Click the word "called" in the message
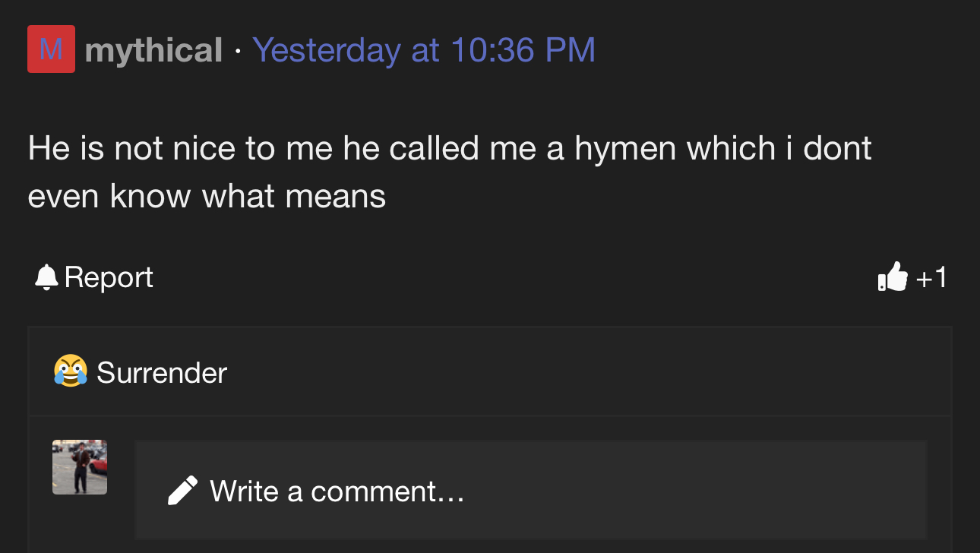Image resolution: width=980 pixels, height=553 pixels. point(435,148)
